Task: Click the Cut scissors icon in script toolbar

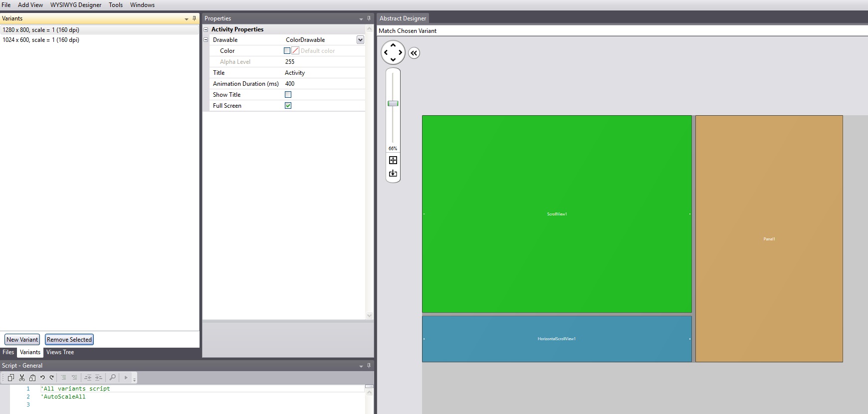Action: point(22,378)
